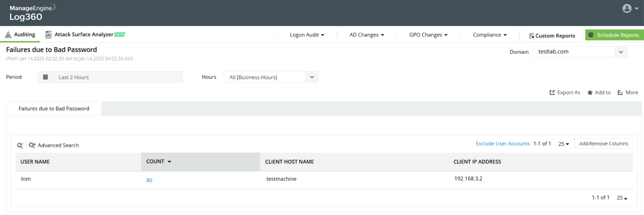Click the user profile avatar icon
Image resolution: width=644 pixels, height=215 pixels.
tap(627, 8)
